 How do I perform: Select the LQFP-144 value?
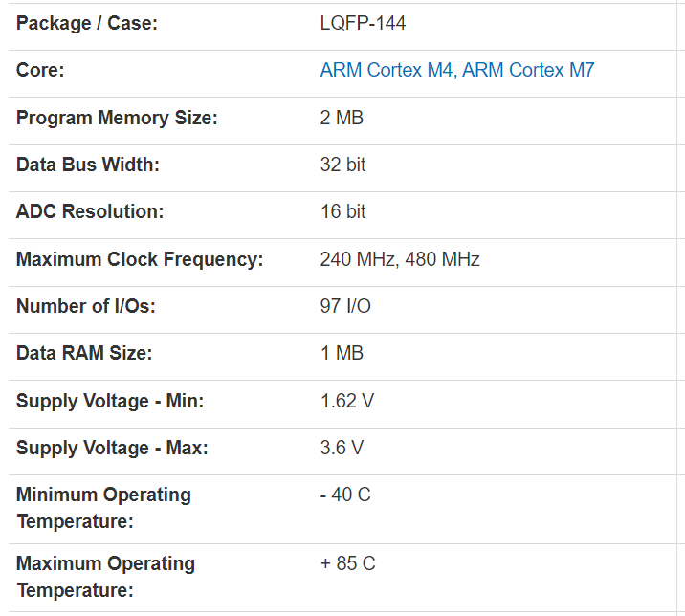pos(363,23)
